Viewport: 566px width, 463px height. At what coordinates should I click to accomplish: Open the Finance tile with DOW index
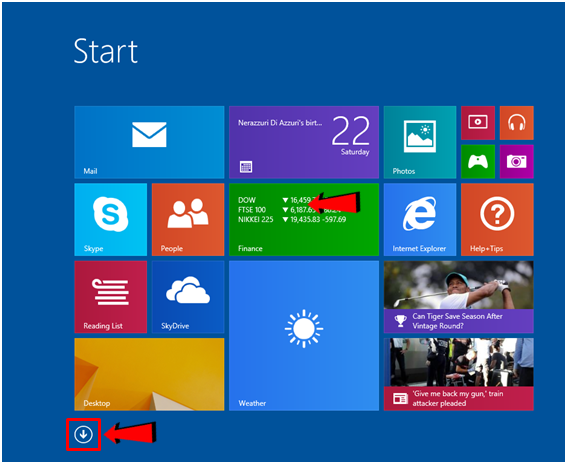click(x=304, y=219)
